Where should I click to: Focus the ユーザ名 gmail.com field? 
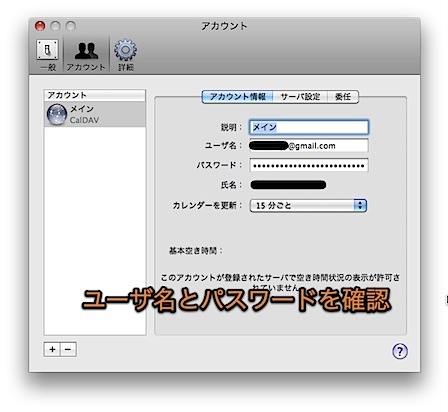[x=309, y=146]
